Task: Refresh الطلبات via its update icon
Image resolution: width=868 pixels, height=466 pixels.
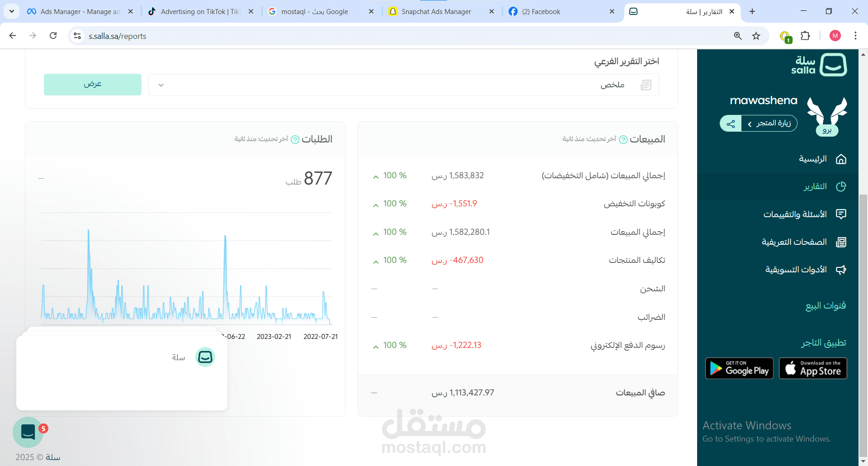Action: (296, 139)
